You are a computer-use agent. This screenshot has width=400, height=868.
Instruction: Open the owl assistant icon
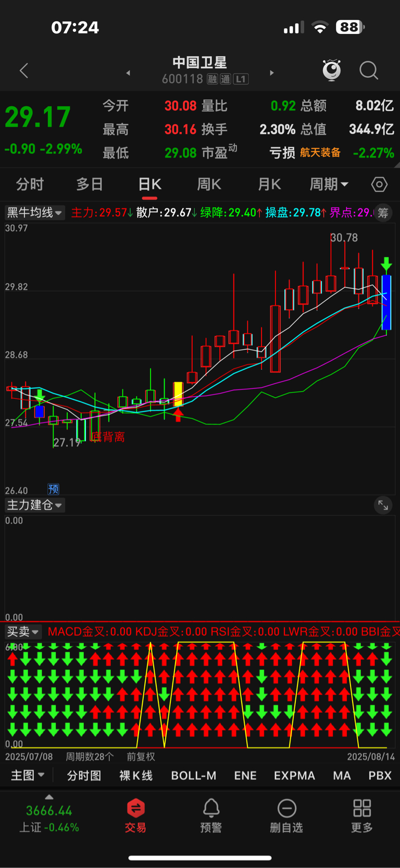coord(332,70)
